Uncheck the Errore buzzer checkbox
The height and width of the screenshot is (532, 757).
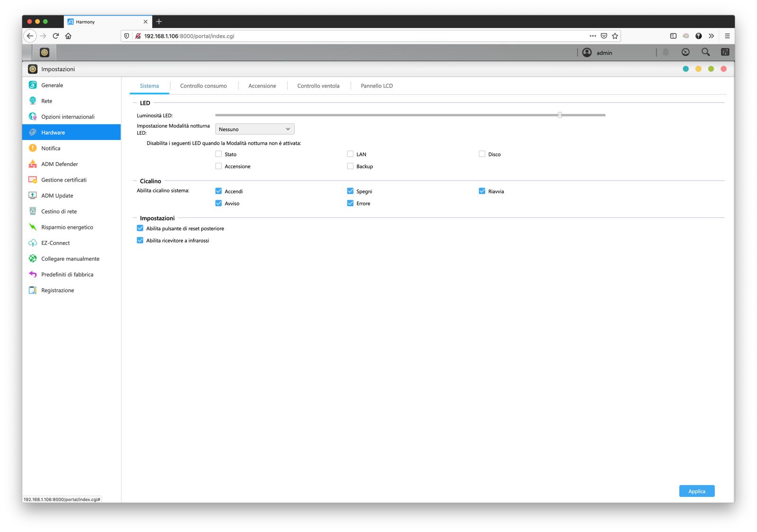coord(350,203)
